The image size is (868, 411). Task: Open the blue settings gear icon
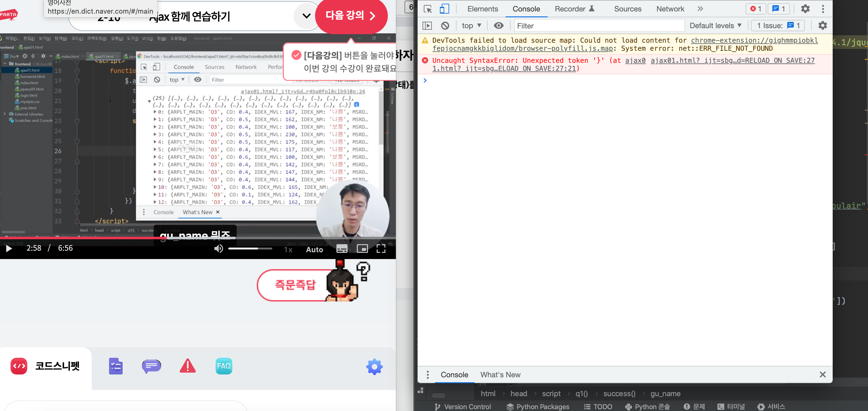pyautogui.click(x=374, y=366)
